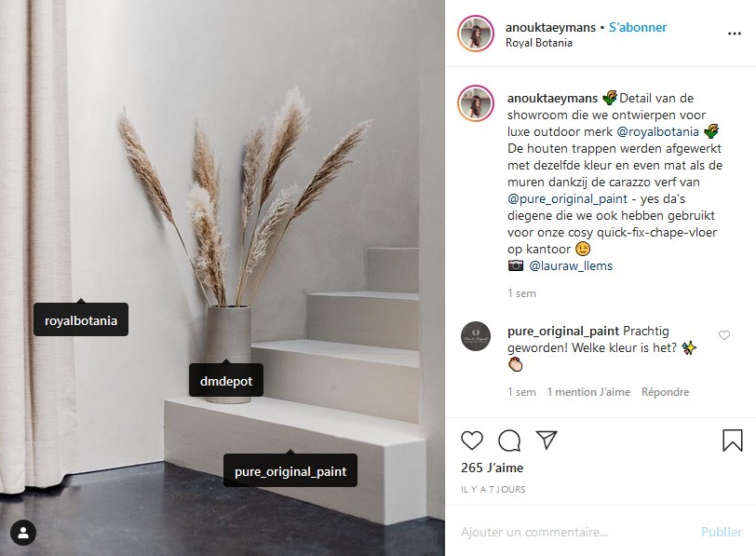Viewport: 756px width, 556px height.
Task: Click the pure_original_paint commenter avatar
Action: coord(476,336)
